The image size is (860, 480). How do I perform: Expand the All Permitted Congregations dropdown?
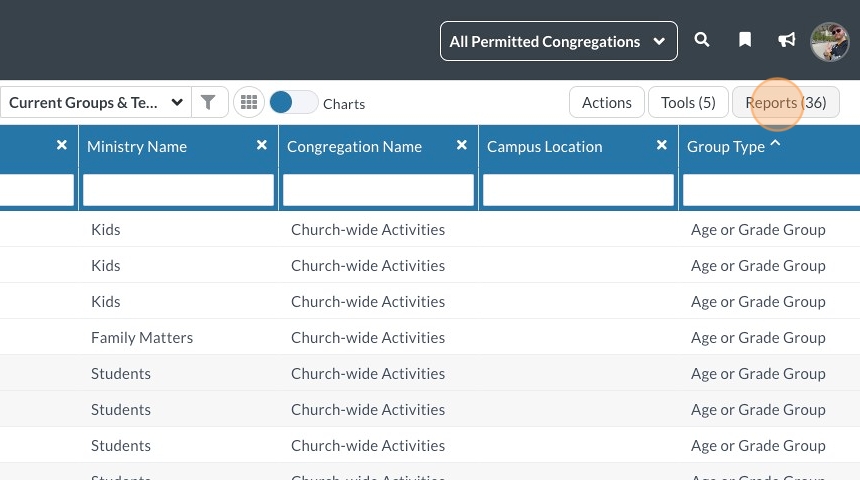coord(558,41)
